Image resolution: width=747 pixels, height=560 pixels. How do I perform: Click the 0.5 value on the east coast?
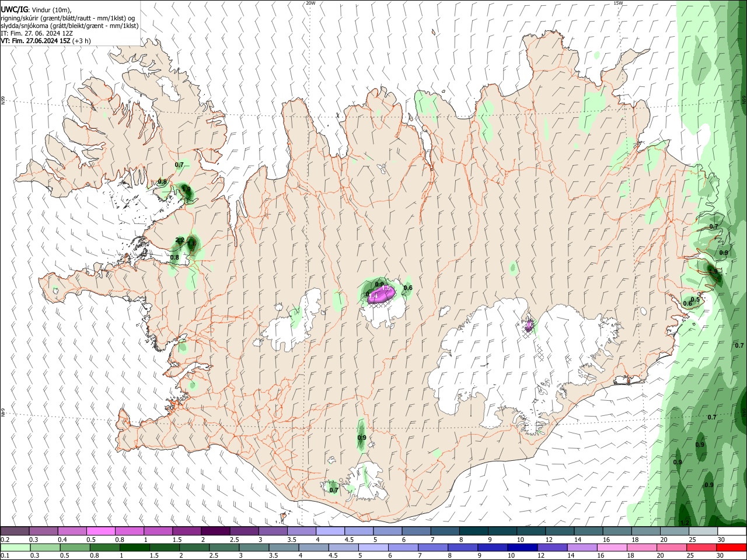(695, 299)
